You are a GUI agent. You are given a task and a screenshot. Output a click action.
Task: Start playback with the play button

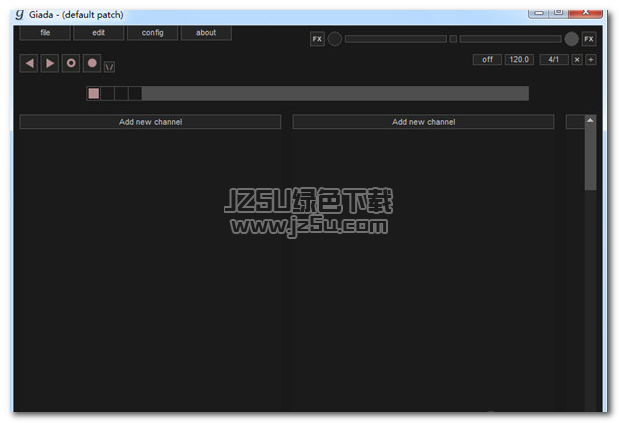50,64
